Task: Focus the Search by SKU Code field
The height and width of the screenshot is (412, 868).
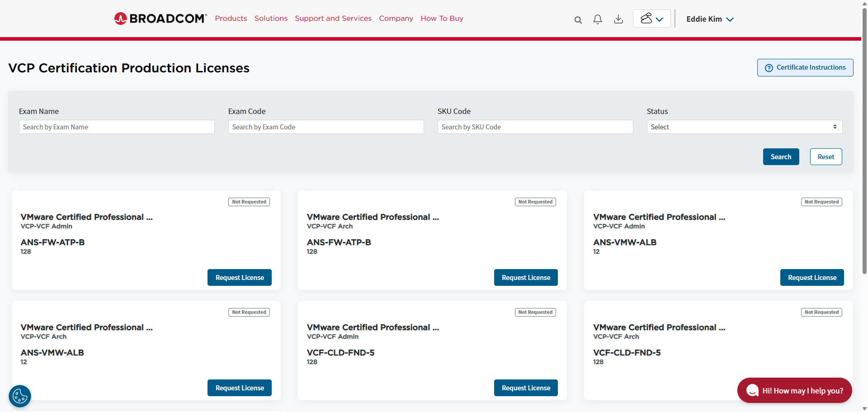Action: pyautogui.click(x=535, y=127)
